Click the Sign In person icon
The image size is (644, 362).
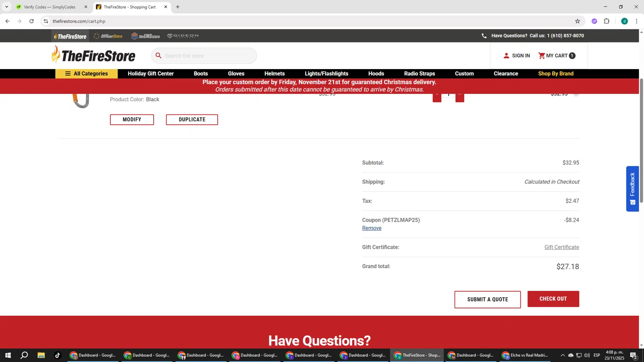click(x=506, y=56)
